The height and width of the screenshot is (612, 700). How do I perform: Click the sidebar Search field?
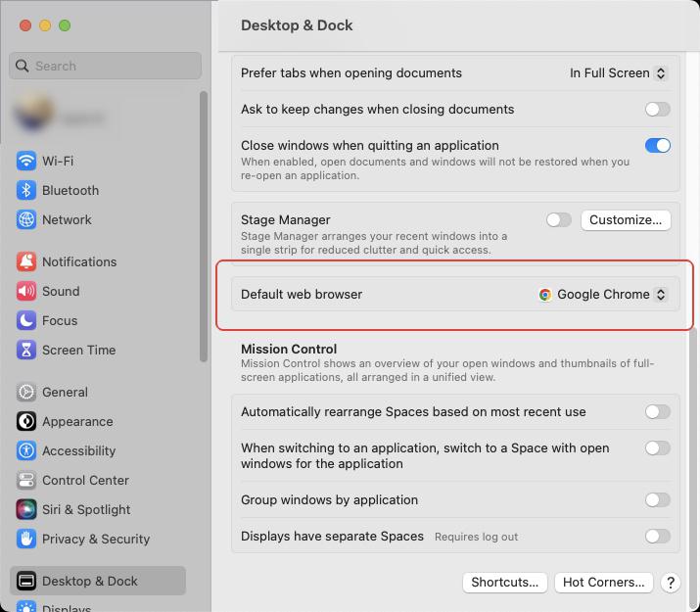[106, 66]
